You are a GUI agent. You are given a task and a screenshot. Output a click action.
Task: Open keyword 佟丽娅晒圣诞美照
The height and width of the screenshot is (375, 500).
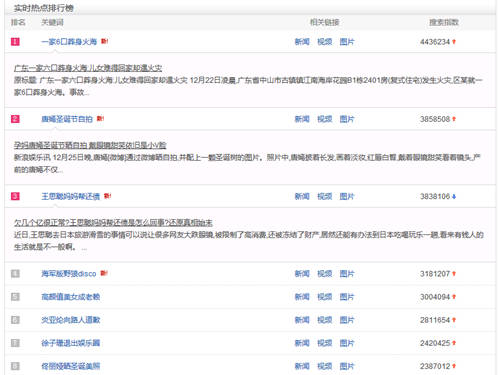[x=71, y=366]
